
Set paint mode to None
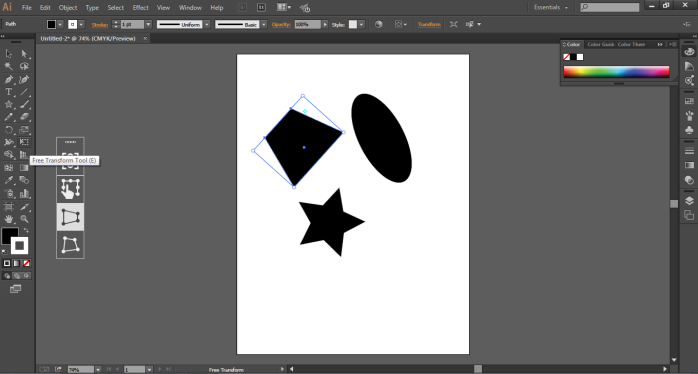click(27, 264)
